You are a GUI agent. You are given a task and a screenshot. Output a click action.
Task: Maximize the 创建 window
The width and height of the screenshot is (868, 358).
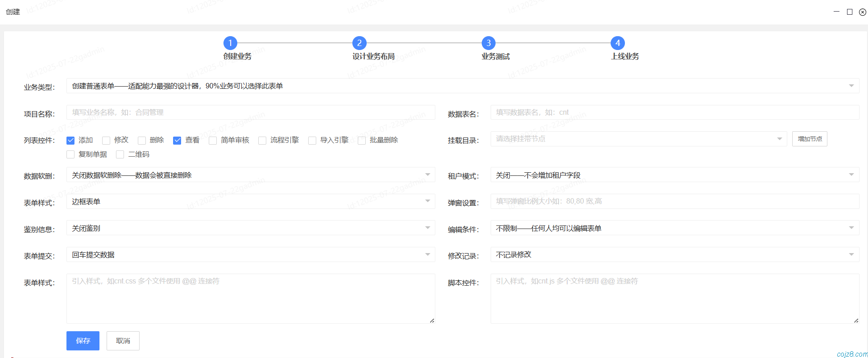pos(849,12)
